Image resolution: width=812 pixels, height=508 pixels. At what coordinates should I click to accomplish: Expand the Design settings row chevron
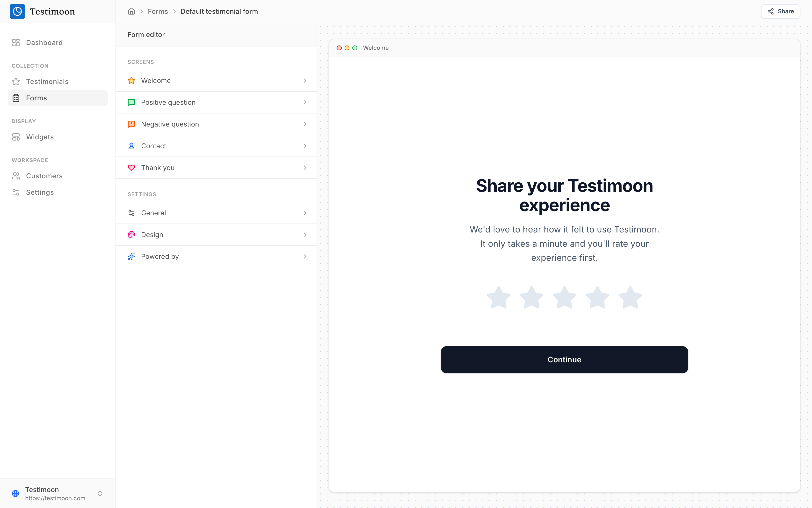click(x=305, y=235)
